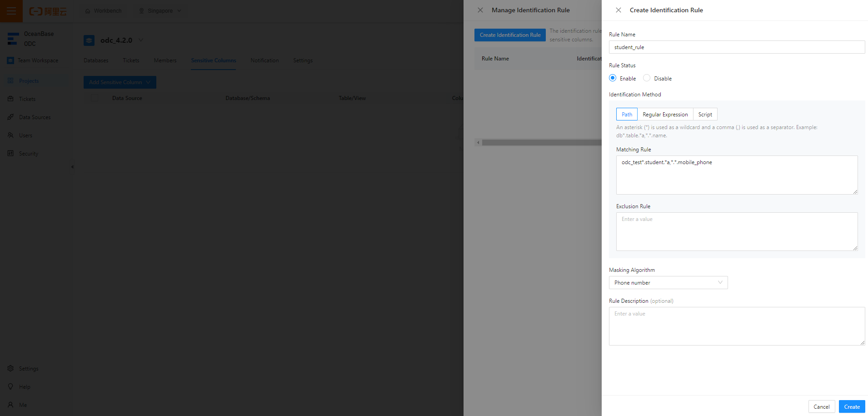Click the Rule Name column header
868x416 pixels.
coord(495,59)
